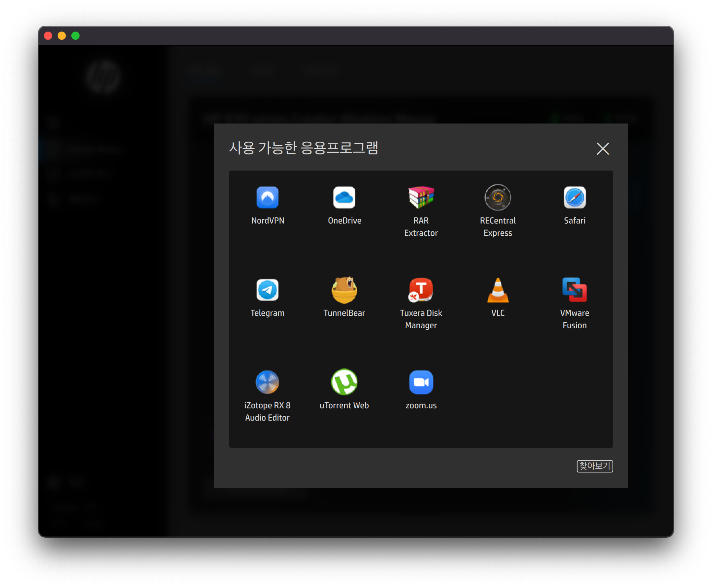Image resolution: width=712 pixels, height=588 pixels.
Task: Close the available applications dialog
Action: [603, 149]
